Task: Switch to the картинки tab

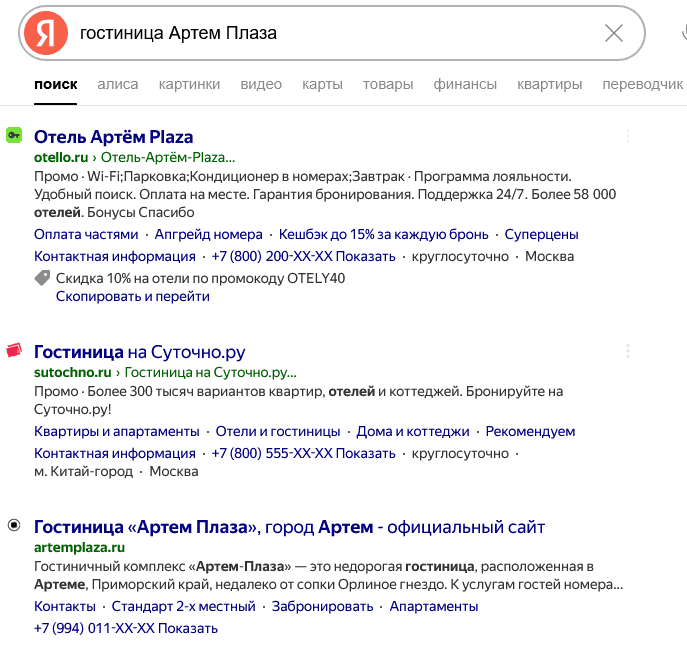Action: [x=189, y=85]
